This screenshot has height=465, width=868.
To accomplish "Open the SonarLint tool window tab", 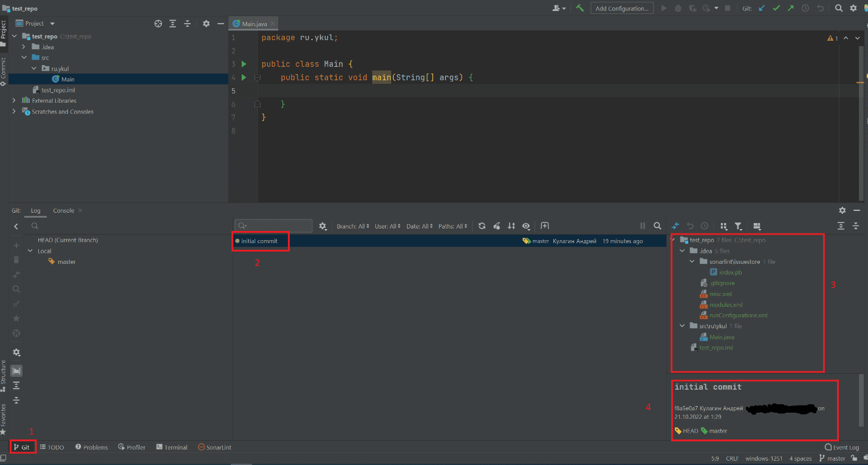I will point(214,447).
